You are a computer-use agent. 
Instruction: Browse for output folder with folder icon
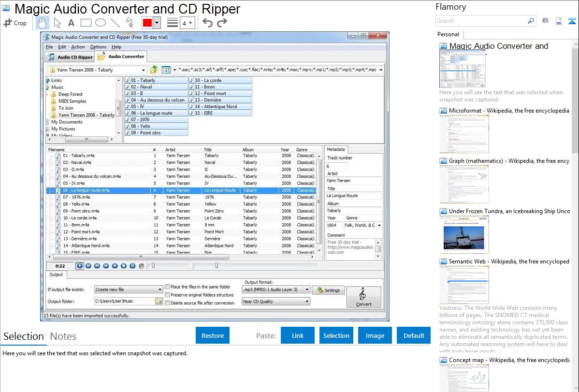(x=159, y=301)
